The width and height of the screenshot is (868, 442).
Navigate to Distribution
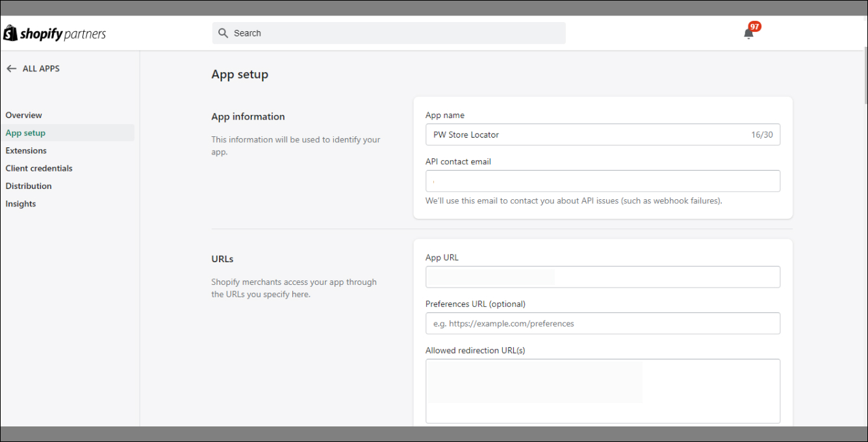click(x=29, y=186)
